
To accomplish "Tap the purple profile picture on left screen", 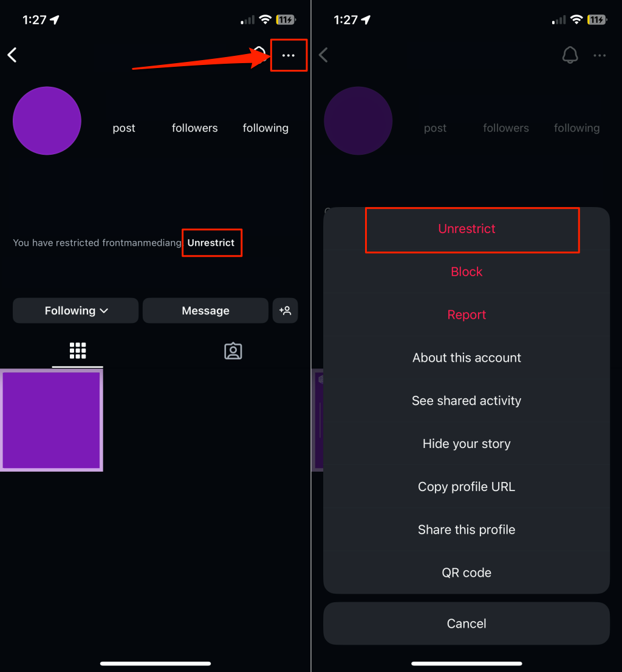I will tap(47, 121).
